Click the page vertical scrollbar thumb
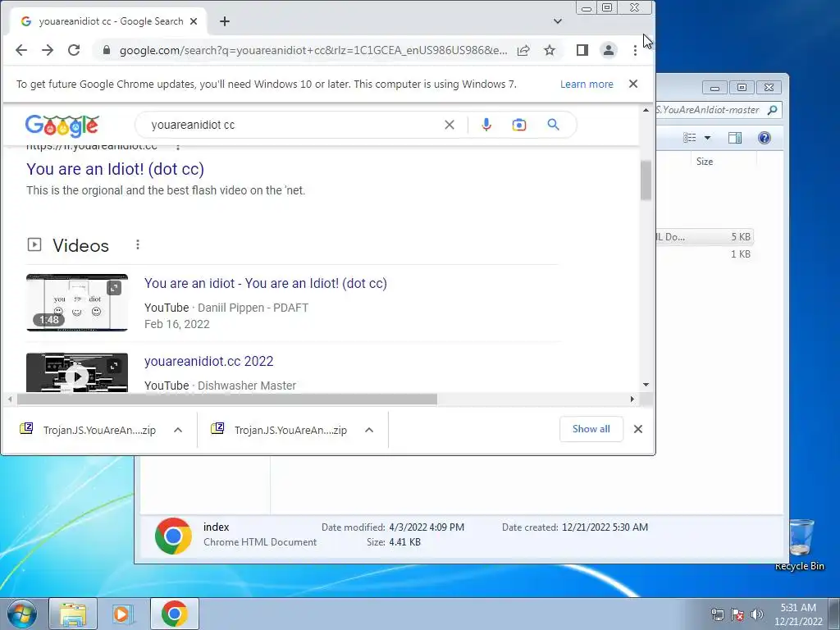 pos(646,180)
